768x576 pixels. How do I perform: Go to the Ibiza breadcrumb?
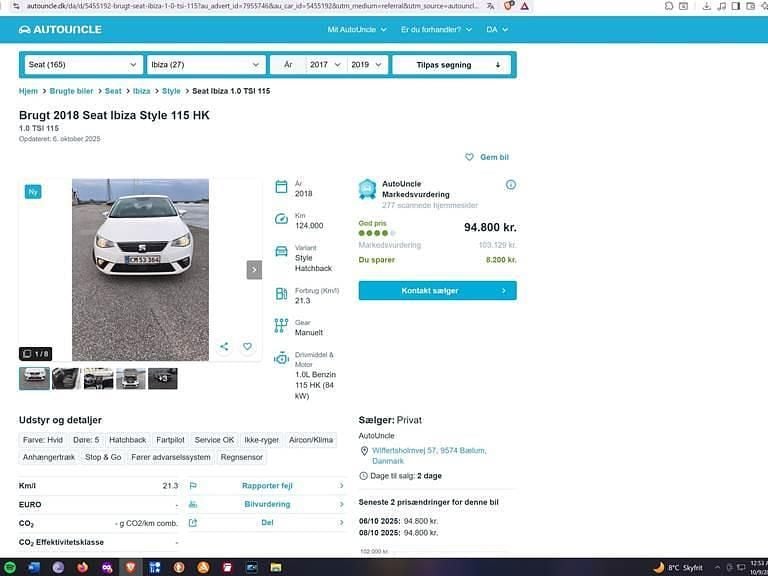[142, 91]
